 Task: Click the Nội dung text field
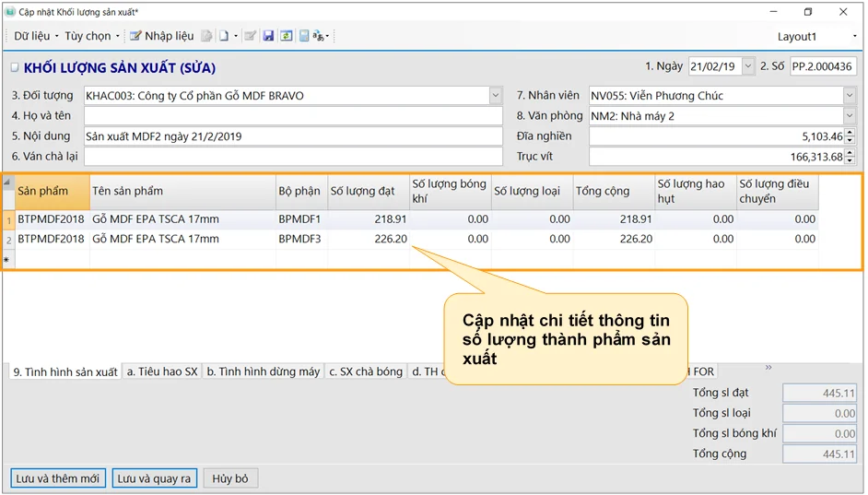(x=293, y=136)
